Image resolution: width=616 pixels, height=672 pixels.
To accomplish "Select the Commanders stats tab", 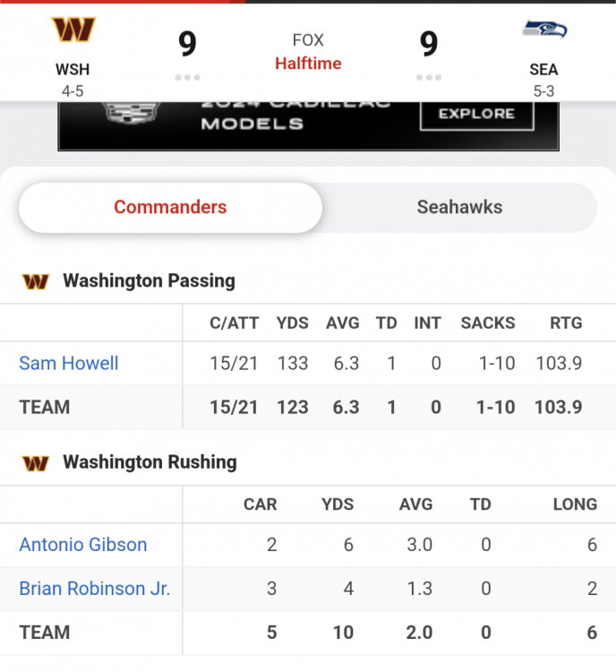I will pyautogui.click(x=170, y=207).
